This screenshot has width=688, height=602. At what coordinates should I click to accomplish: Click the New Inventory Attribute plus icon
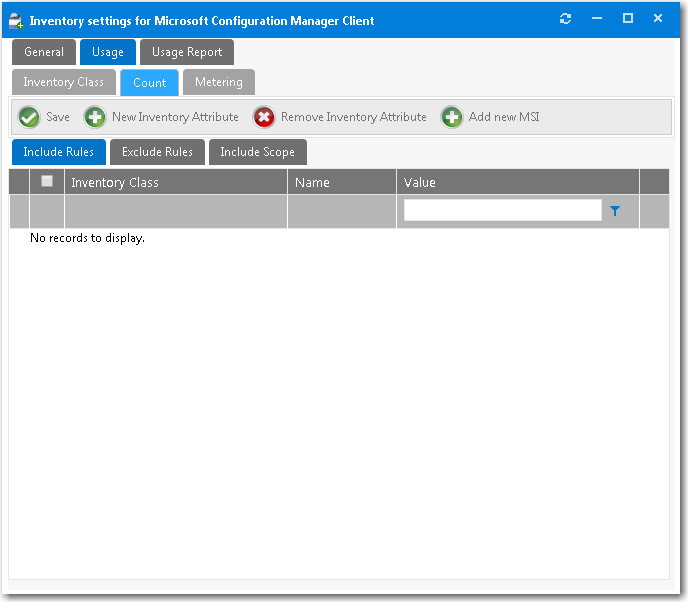[95, 117]
